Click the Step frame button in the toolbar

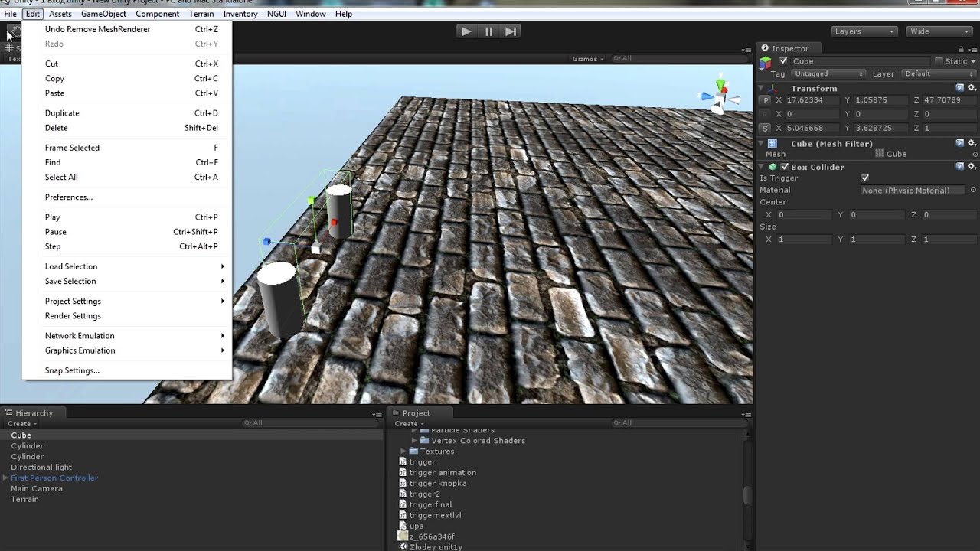[x=511, y=31]
